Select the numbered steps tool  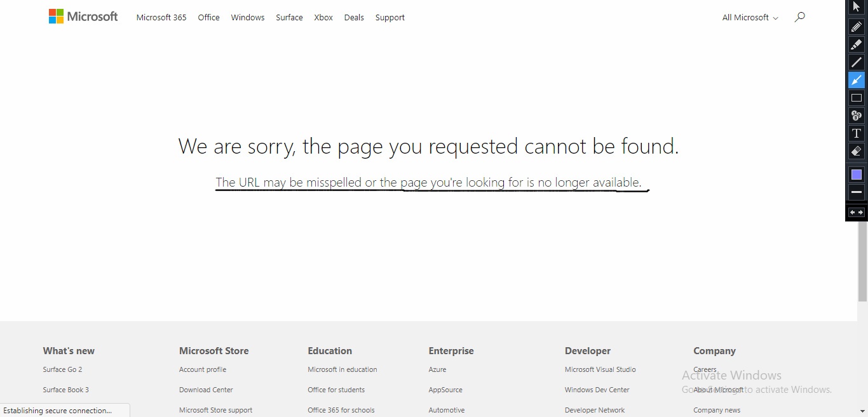tap(856, 116)
